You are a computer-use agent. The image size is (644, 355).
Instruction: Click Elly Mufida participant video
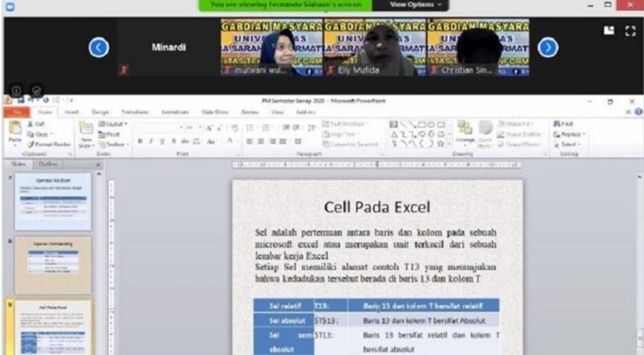click(x=375, y=48)
